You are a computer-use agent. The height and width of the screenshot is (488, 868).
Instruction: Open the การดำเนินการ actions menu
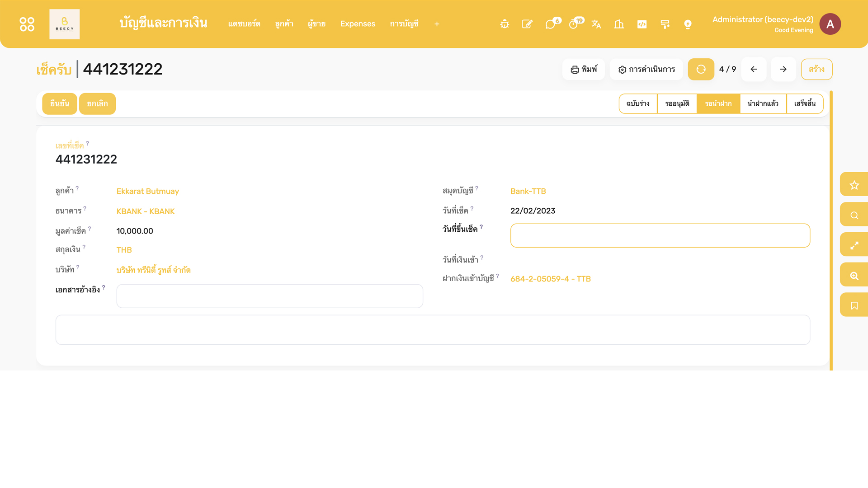tap(646, 69)
